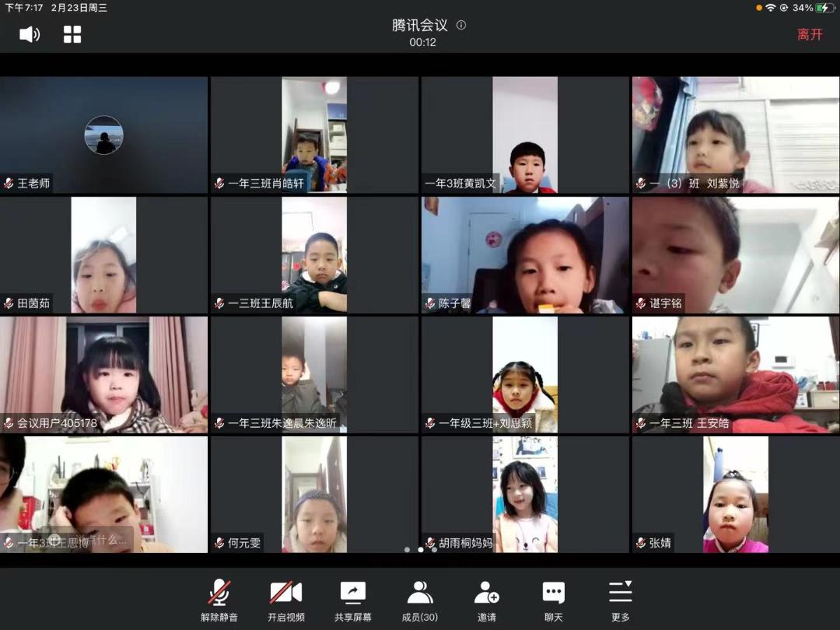Unmute microphone with 解除静音 button
This screenshot has height=630, width=840.
point(219,600)
